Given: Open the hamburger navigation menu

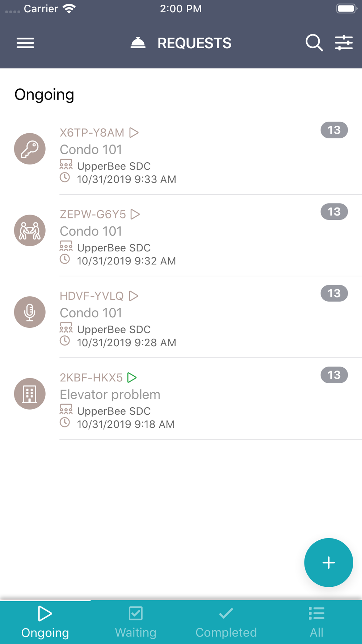Looking at the screenshot, I should (25, 43).
